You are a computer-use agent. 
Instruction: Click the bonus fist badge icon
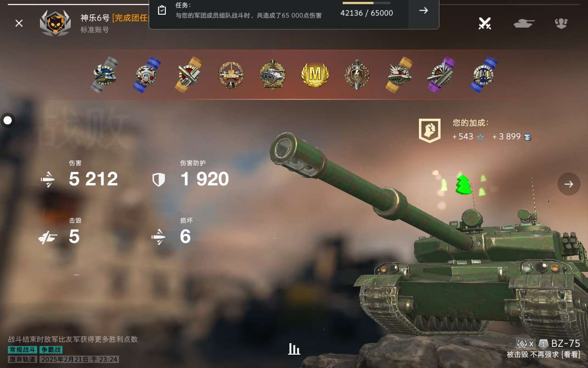pyautogui.click(x=430, y=131)
